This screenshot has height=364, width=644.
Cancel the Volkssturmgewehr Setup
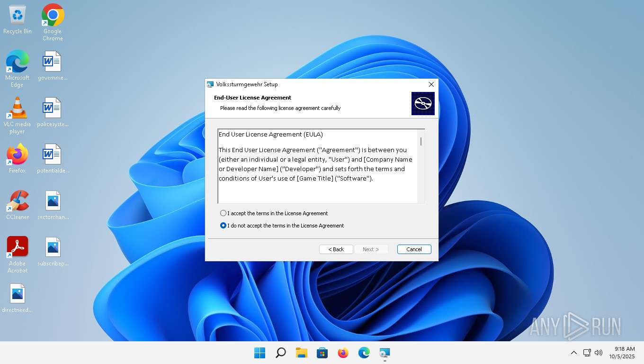(414, 249)
